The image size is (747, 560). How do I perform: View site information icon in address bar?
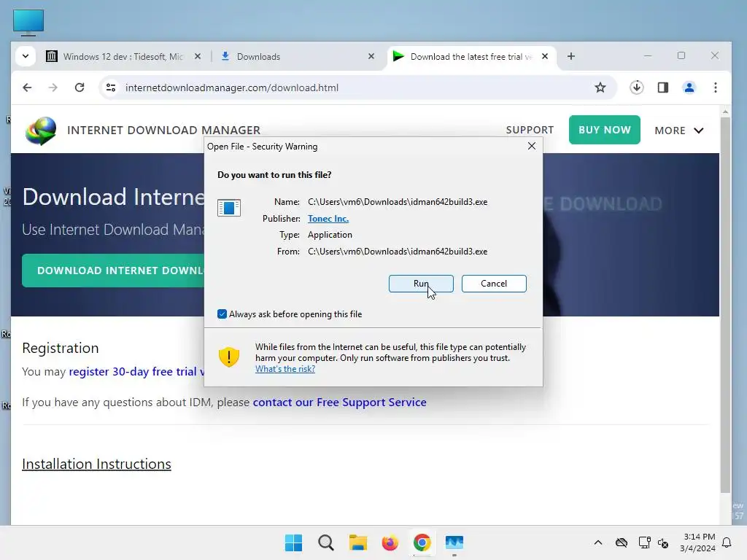pyautogui.click(x=111, y=87)
